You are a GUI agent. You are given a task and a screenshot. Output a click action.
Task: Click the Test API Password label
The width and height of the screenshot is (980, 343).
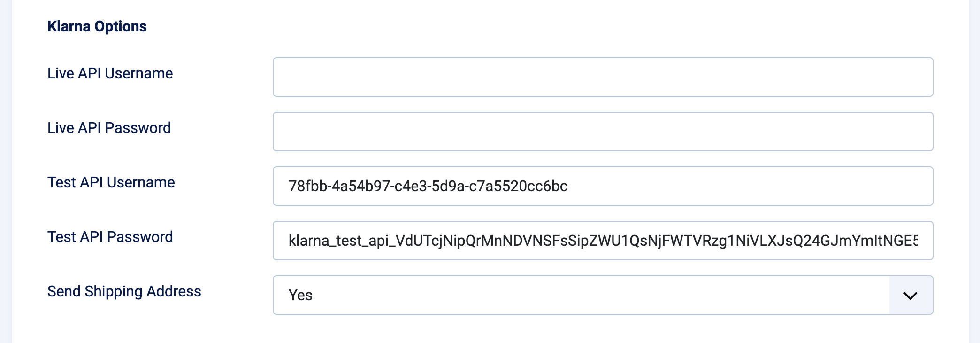click(110, 236)
